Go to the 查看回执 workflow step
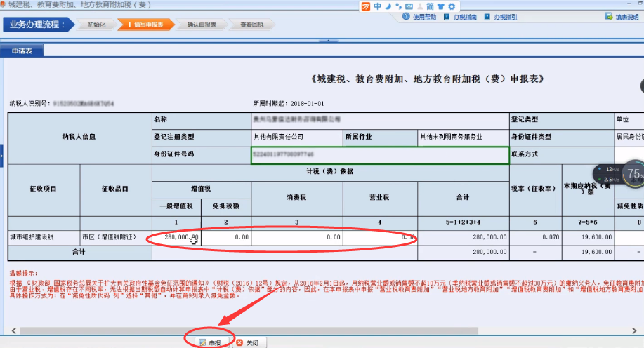This screenshot has width=644, height=348. click(251, 25)
